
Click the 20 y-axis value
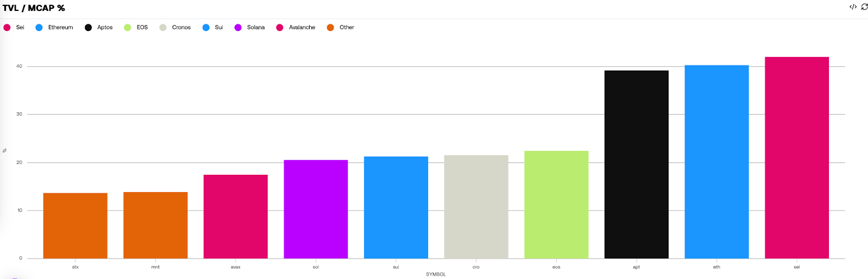tap(20, 162)
